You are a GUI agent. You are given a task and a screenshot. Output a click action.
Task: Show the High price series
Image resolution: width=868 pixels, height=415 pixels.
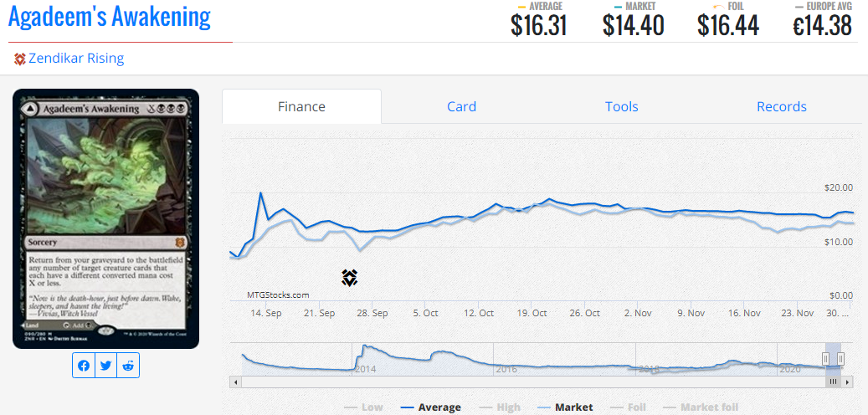coord(499,407)
